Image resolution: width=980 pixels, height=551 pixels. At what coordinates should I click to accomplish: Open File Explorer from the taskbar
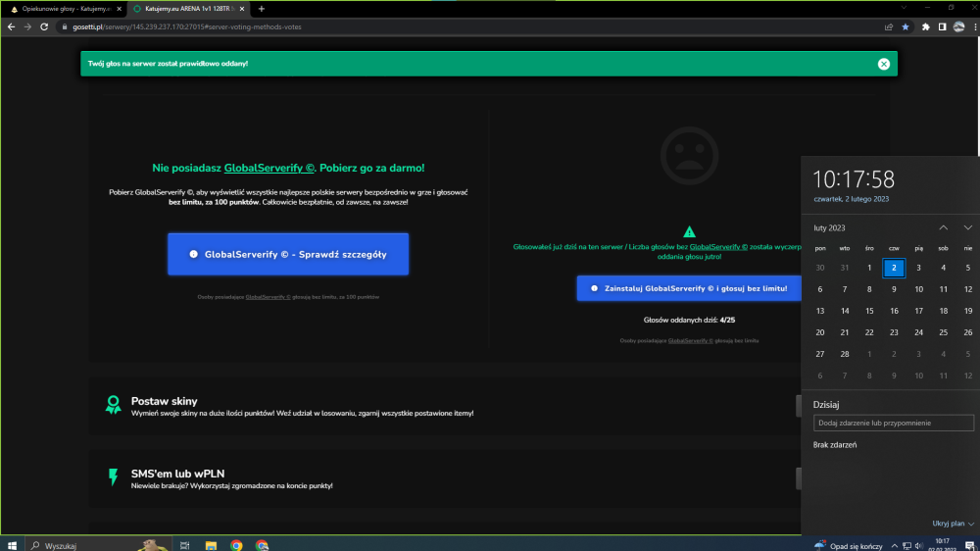pyautogui.click(x=211, y=545)
